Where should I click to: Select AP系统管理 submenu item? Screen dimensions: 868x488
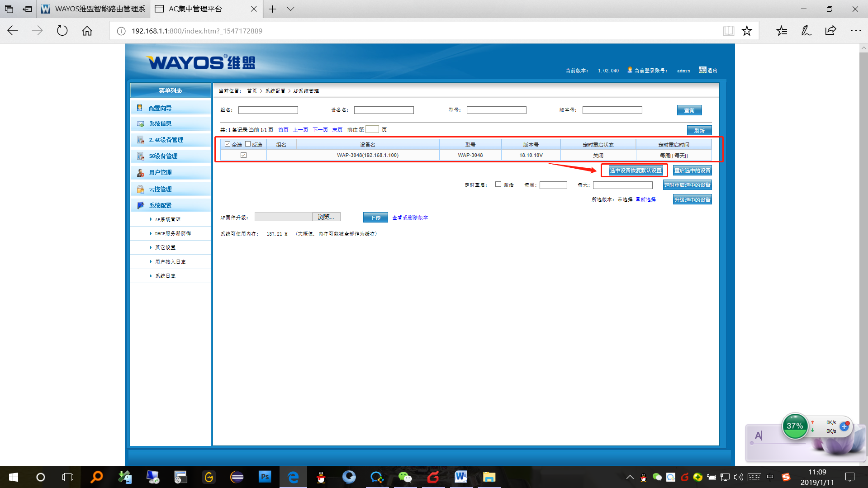tap(167, 219)
